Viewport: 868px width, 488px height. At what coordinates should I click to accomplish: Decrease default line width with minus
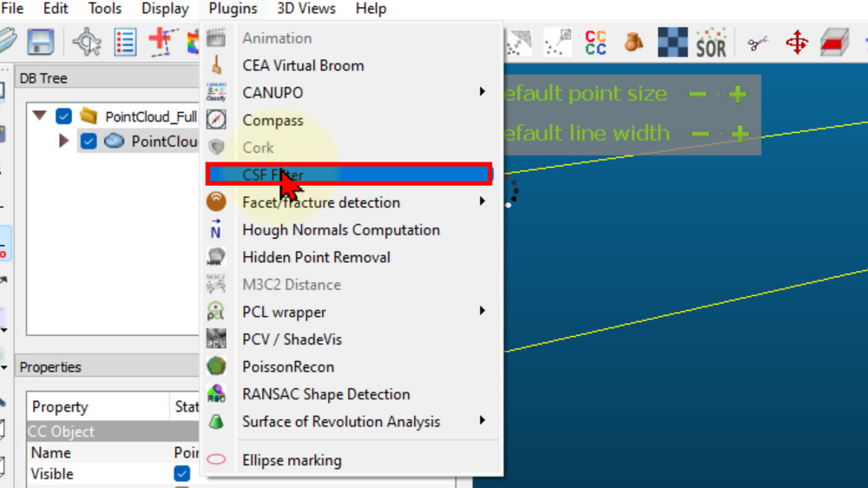pyautogui.click(x=700, y=134)
